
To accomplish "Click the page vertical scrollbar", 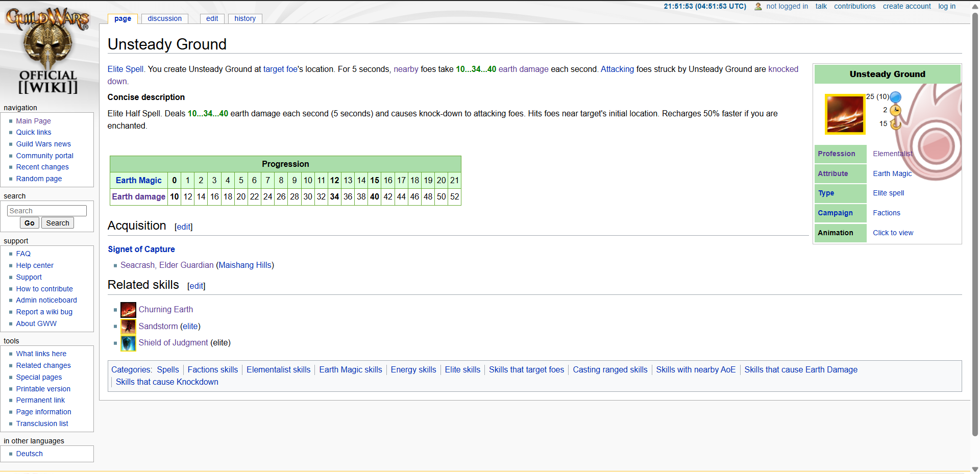I will point(975,224).
